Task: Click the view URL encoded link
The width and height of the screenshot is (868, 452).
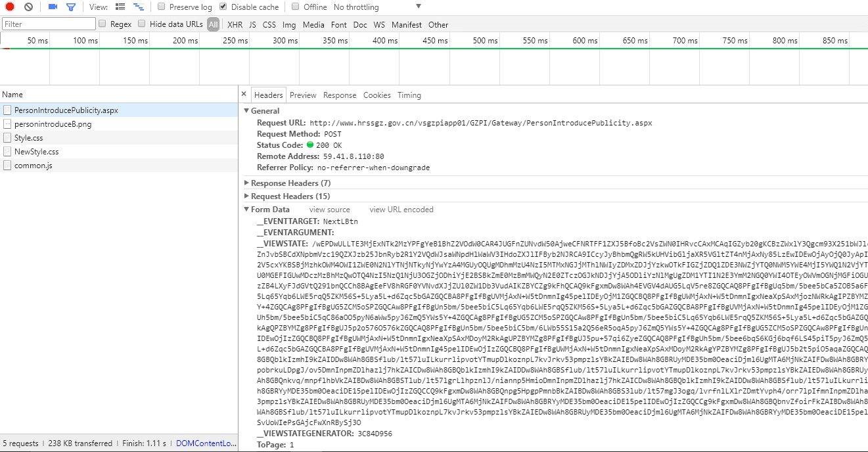Action: click(x=401, y=210)
